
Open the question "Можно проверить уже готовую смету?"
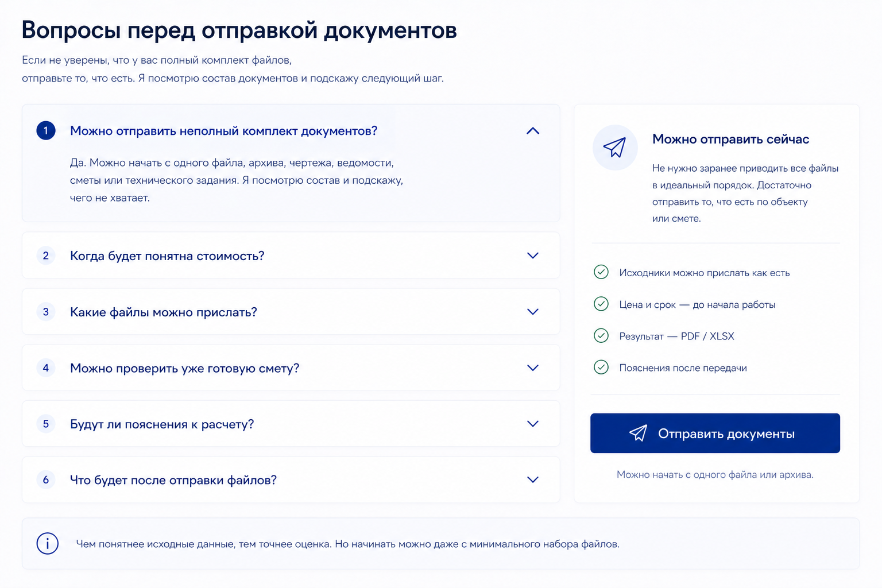(291, 368)
